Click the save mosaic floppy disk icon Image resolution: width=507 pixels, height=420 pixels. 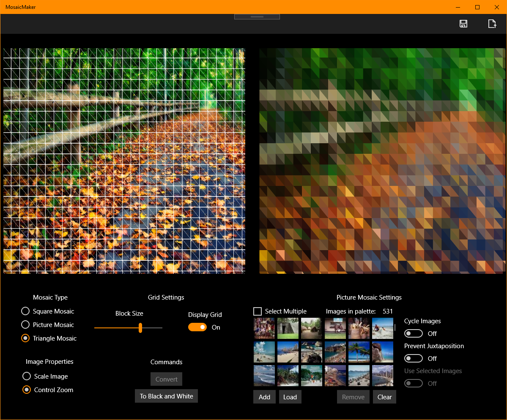(463, 24)
